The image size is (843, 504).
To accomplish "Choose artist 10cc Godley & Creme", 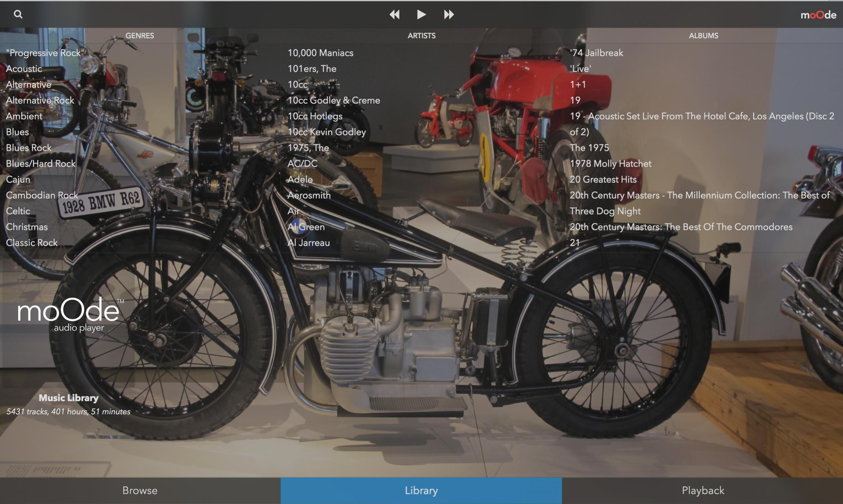I will pos(334,100).
